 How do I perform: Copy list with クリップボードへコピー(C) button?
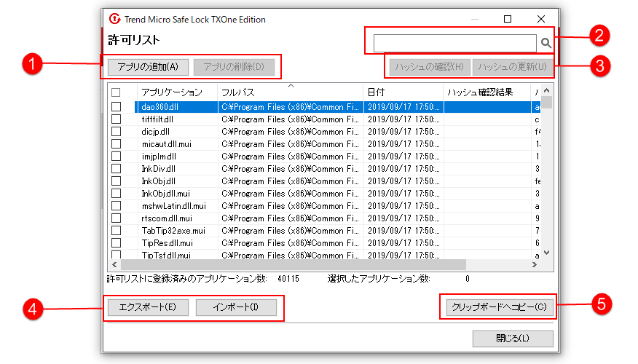tap(498, 306)
